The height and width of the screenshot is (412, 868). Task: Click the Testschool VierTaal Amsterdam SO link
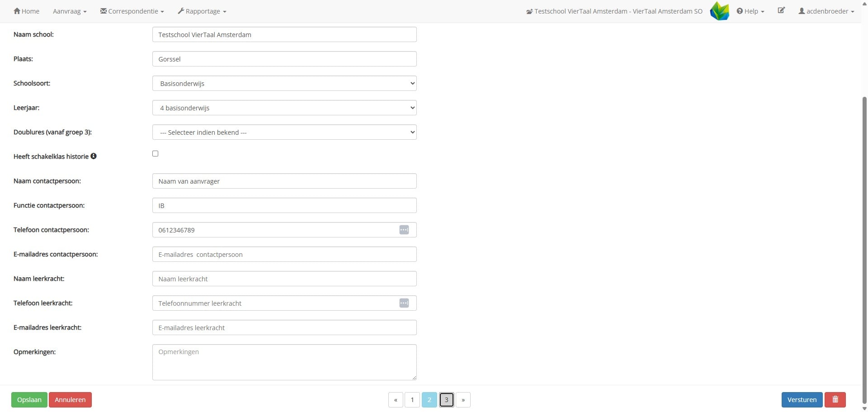(x=614, y=11)
